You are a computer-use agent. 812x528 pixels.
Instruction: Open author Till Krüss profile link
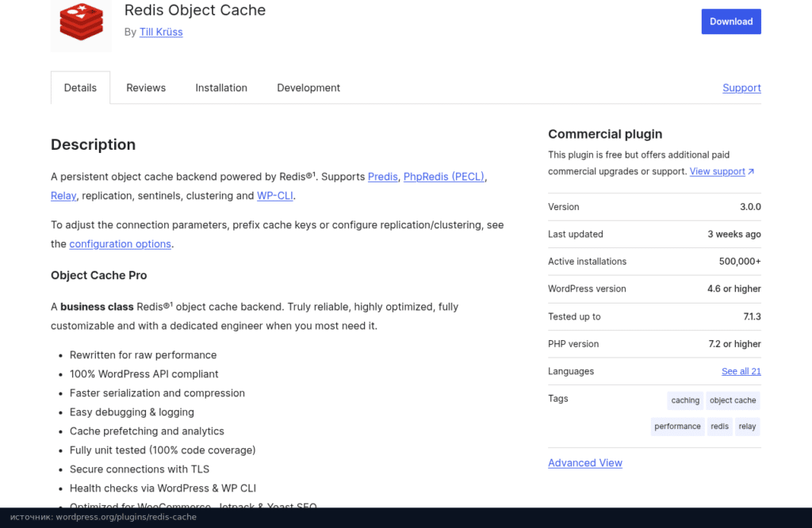point(161,32)
